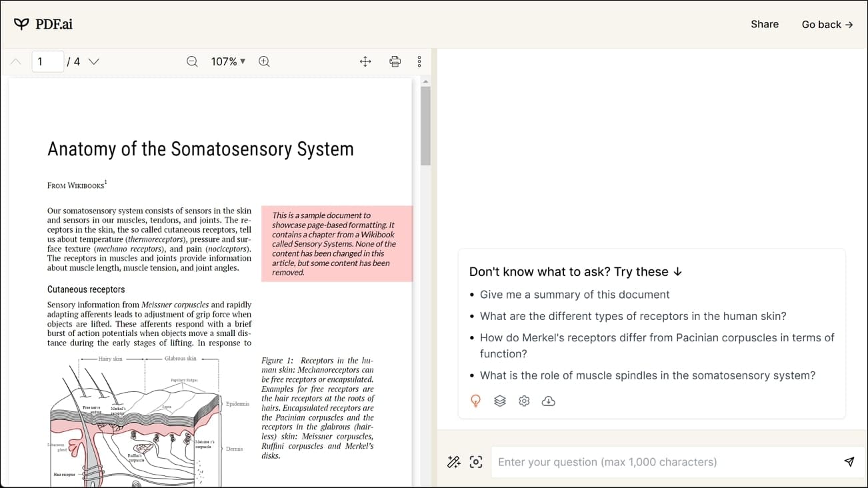868x488 pixels.
Task: Click the PDF vertical scrollbar thumb
Action: (425, 125)
